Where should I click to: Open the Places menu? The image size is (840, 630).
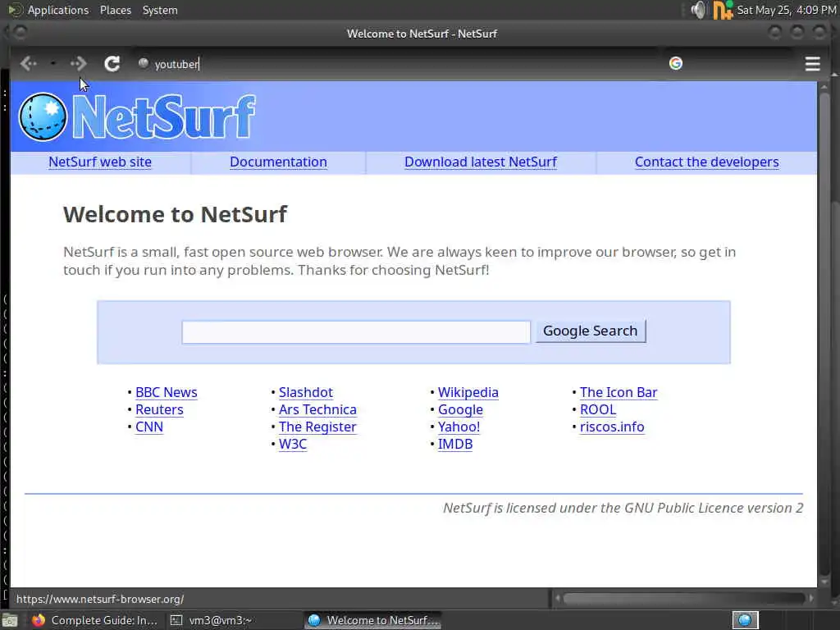[115, 10]
